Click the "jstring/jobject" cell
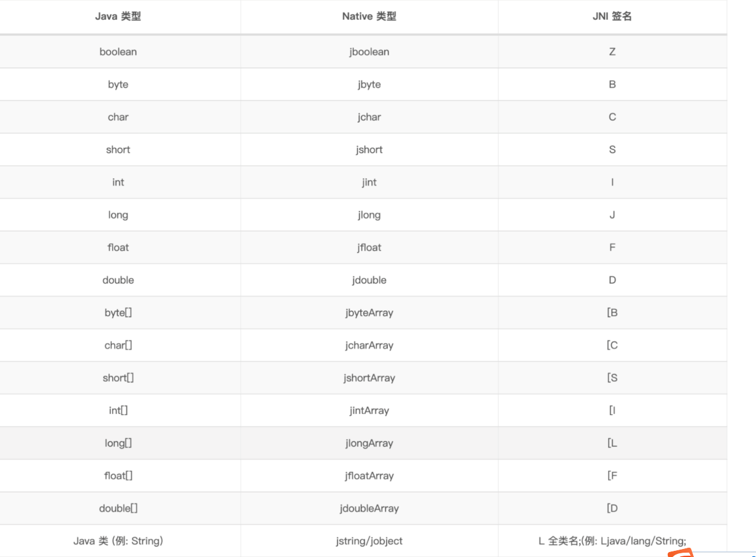Image resolution: width=756 pixels, height=557 pixels. pos(369,542)
